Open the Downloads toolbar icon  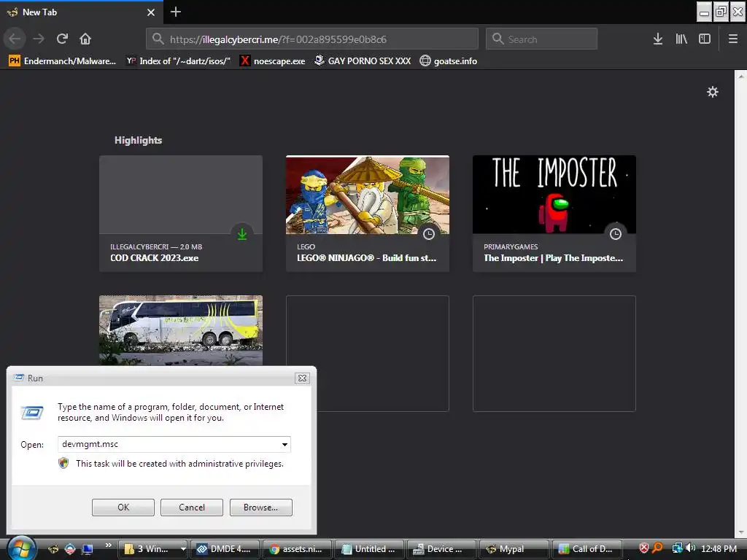point(657,39)
